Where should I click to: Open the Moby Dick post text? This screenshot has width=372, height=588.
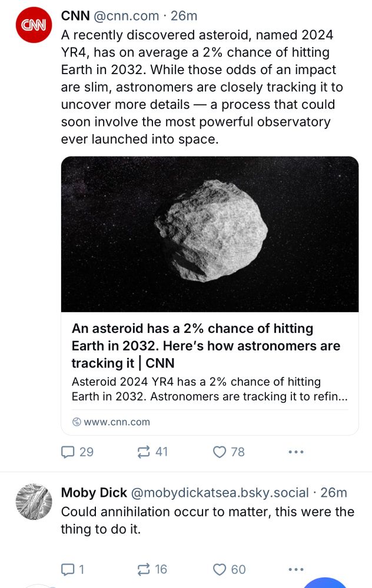(208, 520)
